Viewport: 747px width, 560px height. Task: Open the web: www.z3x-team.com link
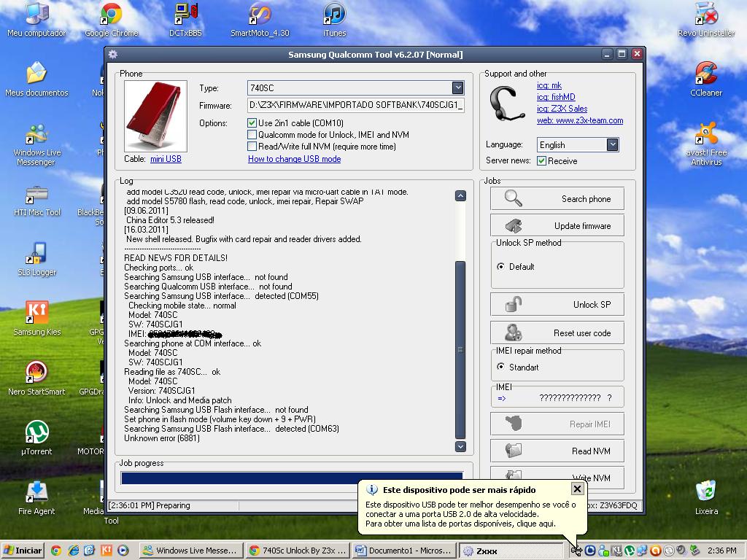(x=580, y=120)
